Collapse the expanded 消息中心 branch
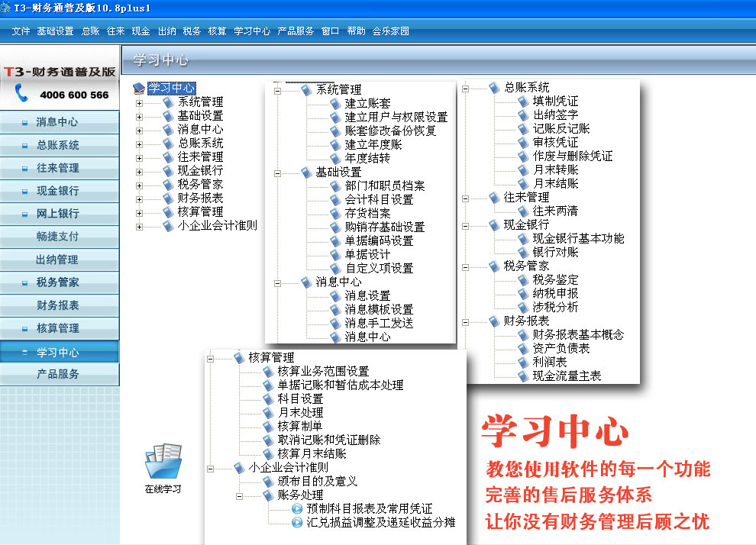The width and height of the screenshot is (756, 545). [277, 283]
